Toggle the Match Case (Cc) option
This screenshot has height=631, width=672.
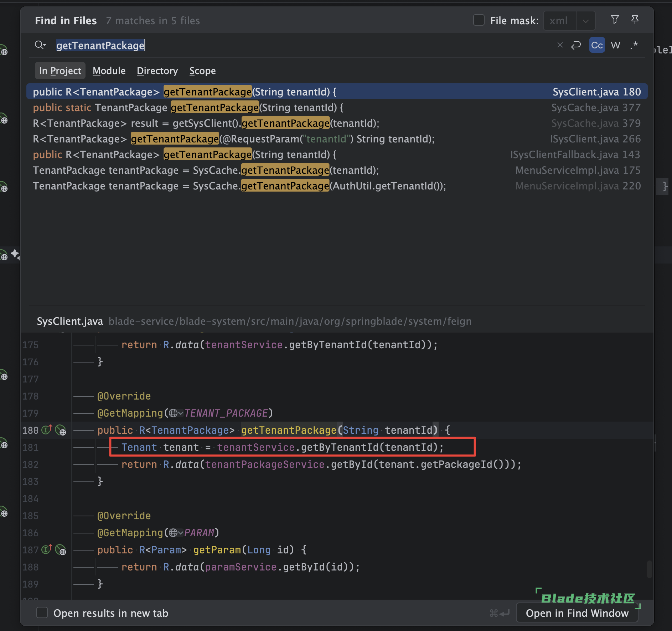coord(597,45)
